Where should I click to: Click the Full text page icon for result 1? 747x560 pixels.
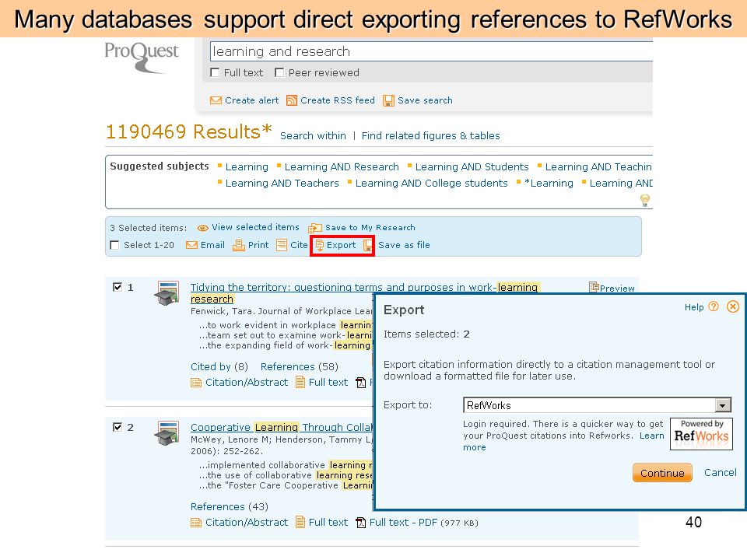tap(300, 382)
